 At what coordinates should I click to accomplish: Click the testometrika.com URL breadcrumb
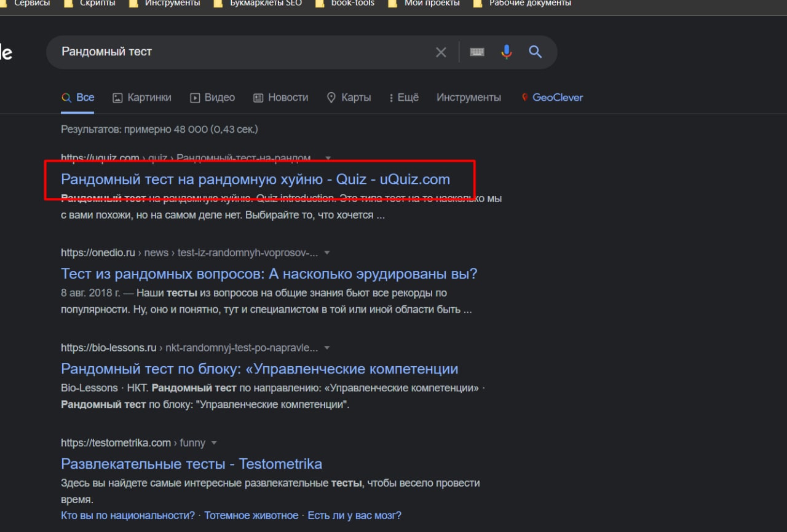133,443
